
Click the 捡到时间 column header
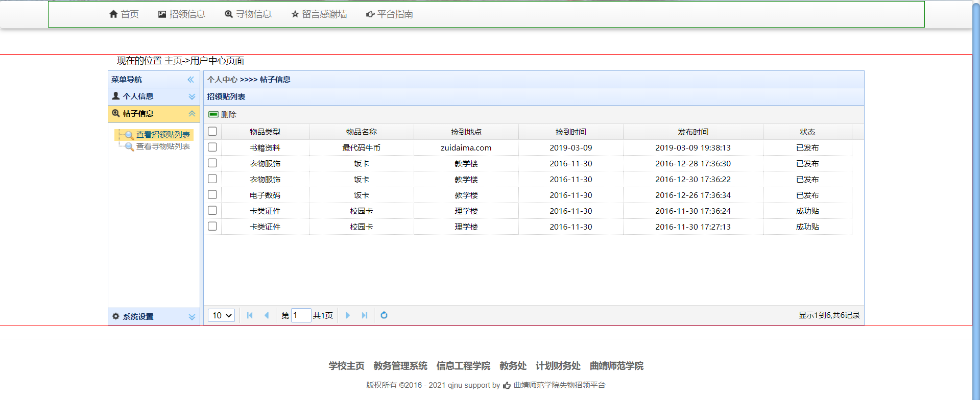coord(571,132)
